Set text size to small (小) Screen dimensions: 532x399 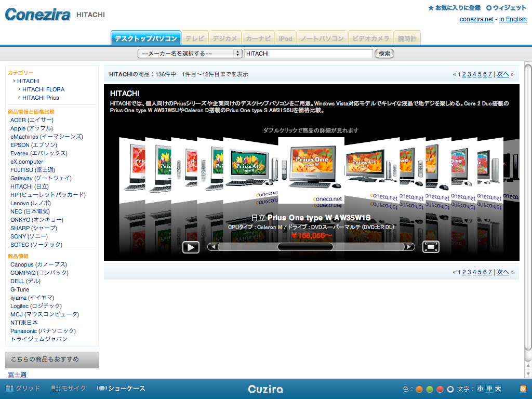point(481,389)
